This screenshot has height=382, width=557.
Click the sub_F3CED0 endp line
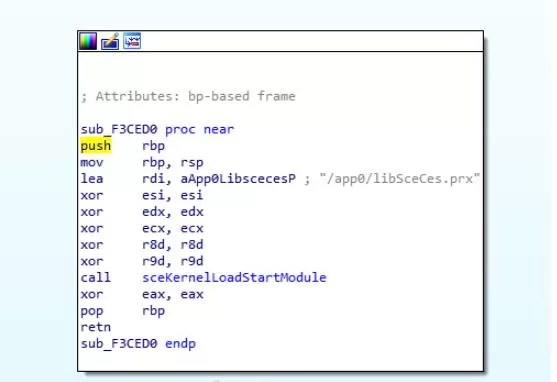click(x=138, y=344)
